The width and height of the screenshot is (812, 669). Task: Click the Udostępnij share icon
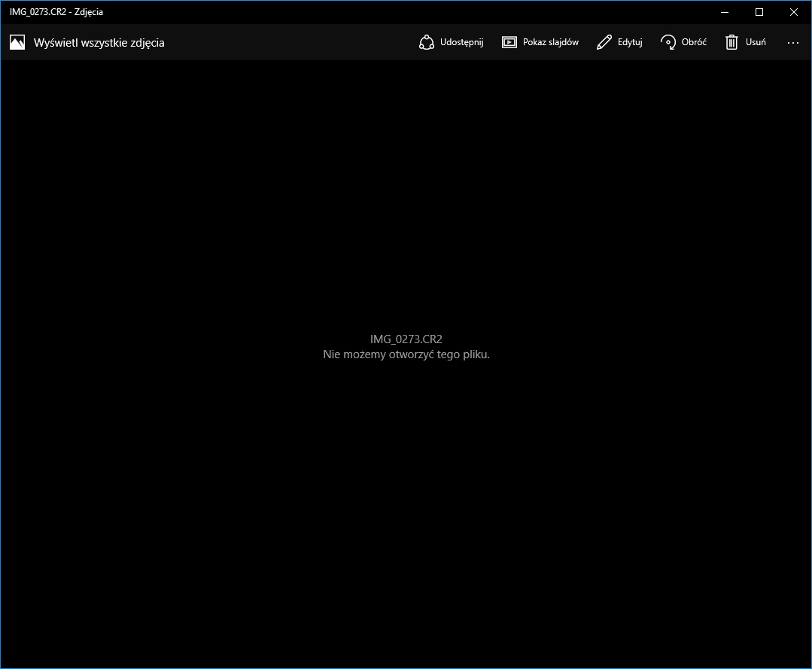tap(426, 42)
